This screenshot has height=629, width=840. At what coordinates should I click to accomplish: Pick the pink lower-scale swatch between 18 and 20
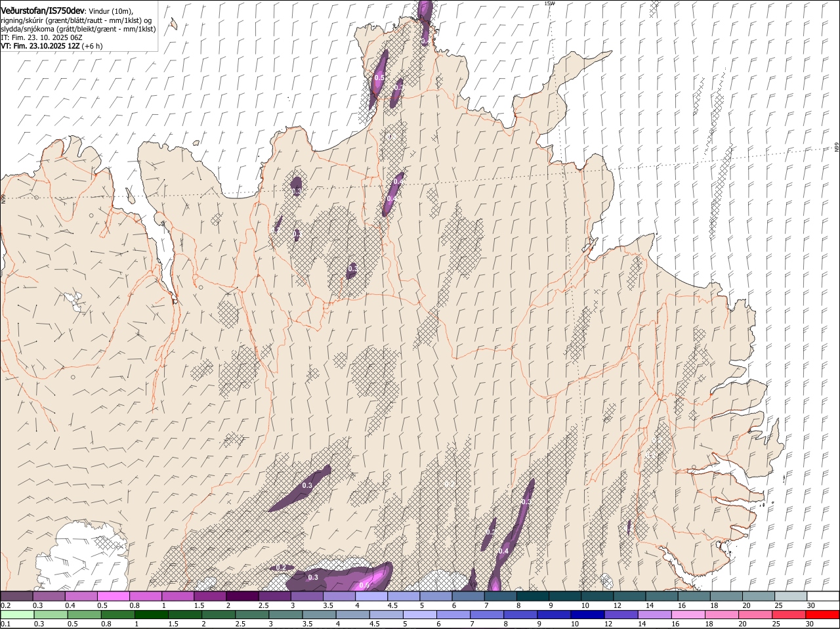click(x=721, y=615)
